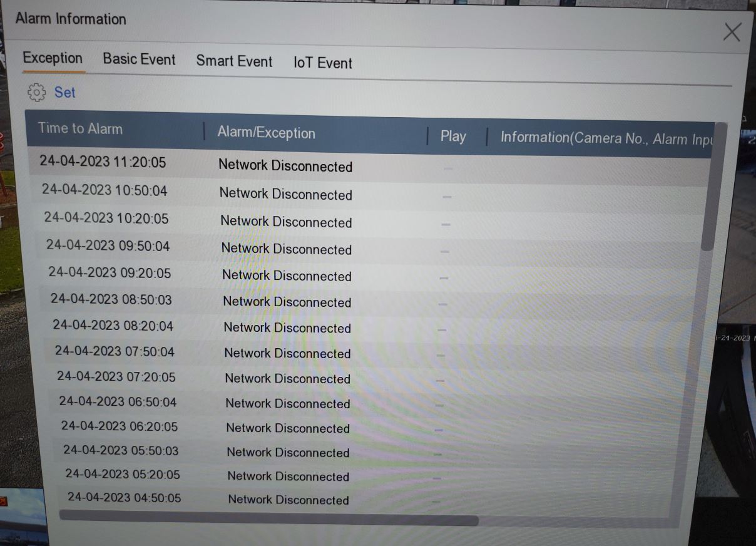756x546 pixels.
Task: Select the IoT Event tab
Action: pyautogui.click(x=322, y=63)
